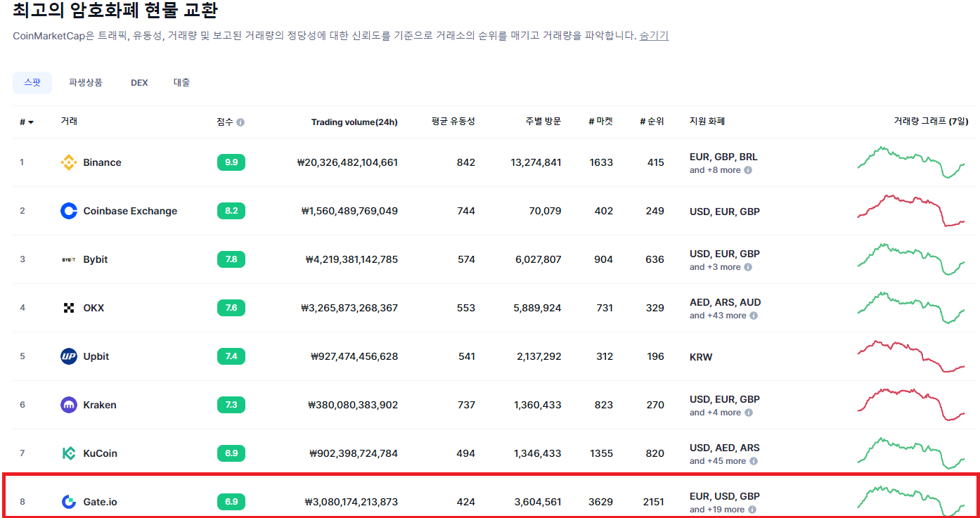Click info icon beside Gate.io +19 more

coord(752,510)
